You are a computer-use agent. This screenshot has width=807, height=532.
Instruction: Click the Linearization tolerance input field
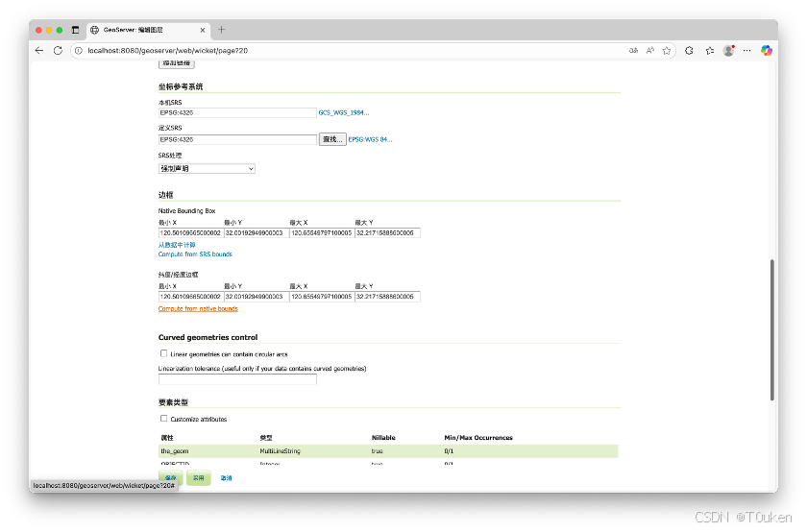(x=237, y=379)
